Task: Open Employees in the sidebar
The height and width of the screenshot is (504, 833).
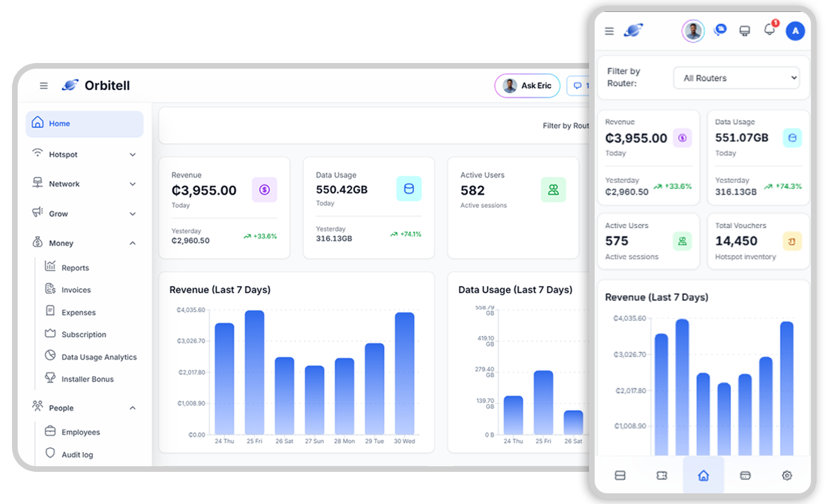Action: tap(81, 432)
